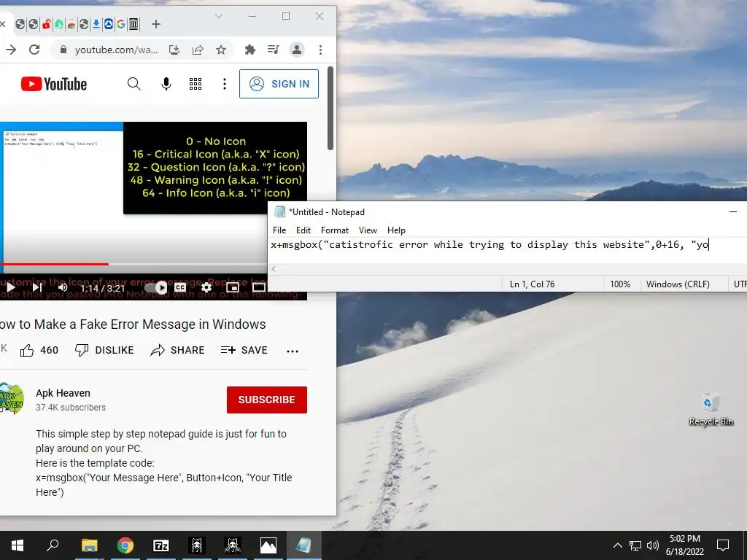
Task: View site info via the padlock icon
Action: click(x=63, y=50)
